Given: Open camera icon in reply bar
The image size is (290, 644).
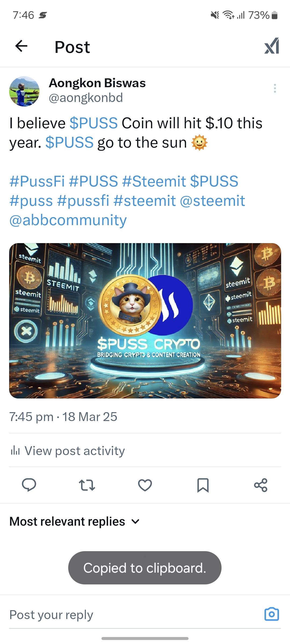Looking at the screenshot, I should (272, 614).
